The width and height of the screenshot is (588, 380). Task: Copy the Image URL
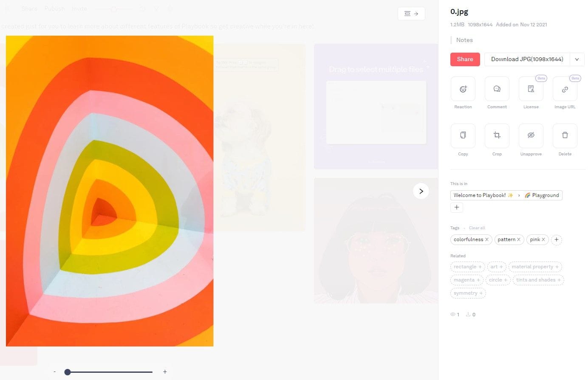pos(565,89)
